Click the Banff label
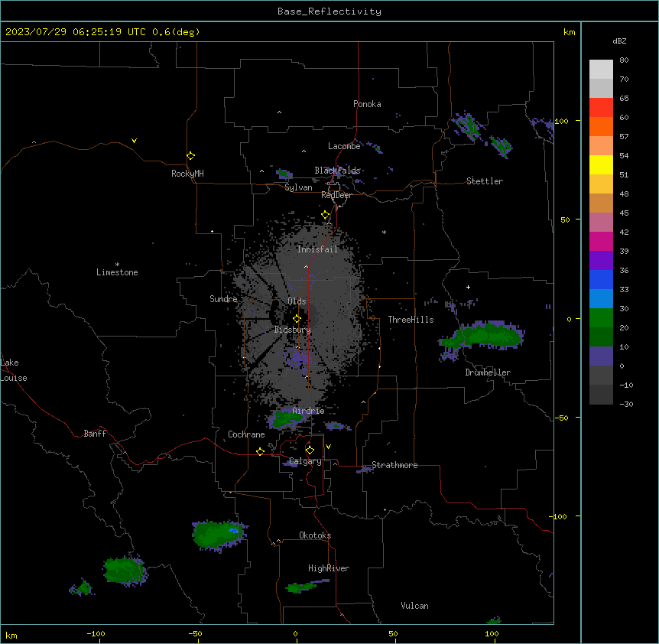 click(x=95, y=434)
